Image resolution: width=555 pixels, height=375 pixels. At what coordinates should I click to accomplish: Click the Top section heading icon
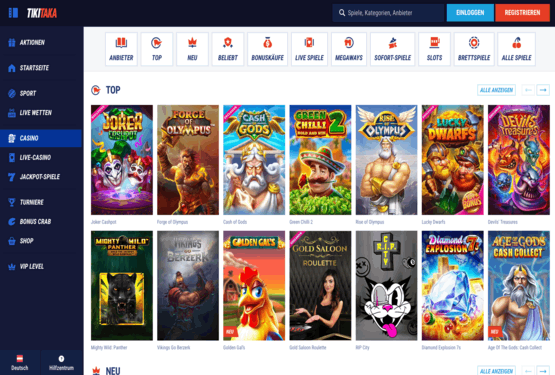point(96,90)
